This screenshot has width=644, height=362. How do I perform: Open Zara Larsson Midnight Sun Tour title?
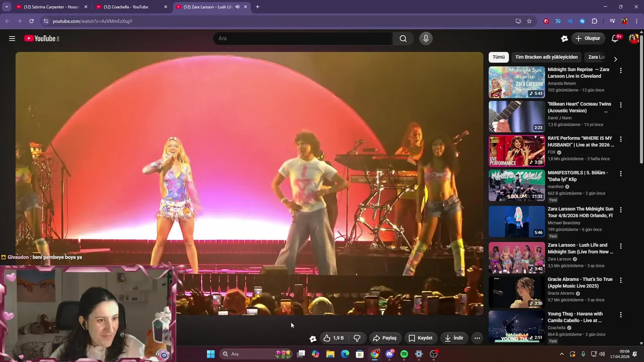(x=580, y=212)
